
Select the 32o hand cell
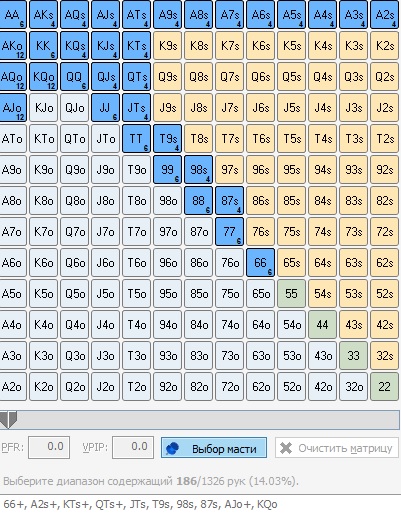353,387
